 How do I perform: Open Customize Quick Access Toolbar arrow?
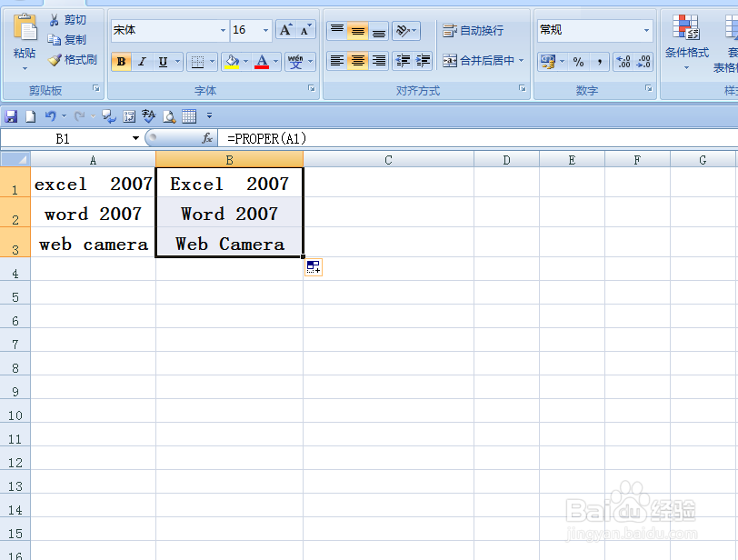pyautogui.click(x=209, y=115)
